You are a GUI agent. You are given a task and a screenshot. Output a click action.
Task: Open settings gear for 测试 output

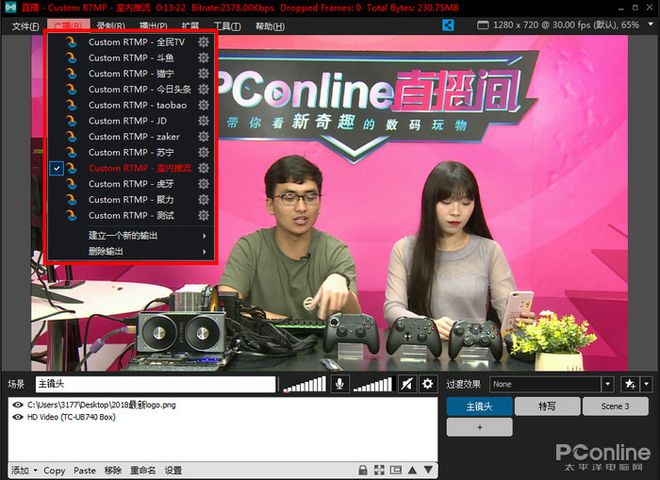click(x=203, y=216)
